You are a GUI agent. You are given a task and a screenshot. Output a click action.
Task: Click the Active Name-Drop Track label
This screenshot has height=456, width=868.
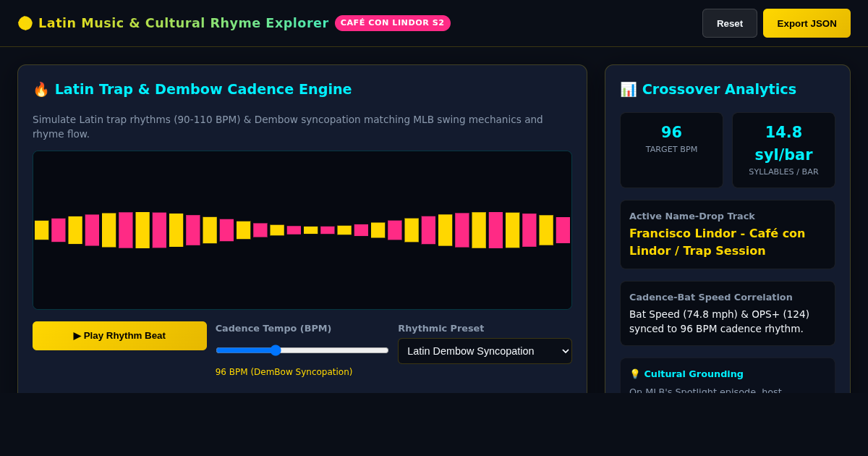coord(692,216)
